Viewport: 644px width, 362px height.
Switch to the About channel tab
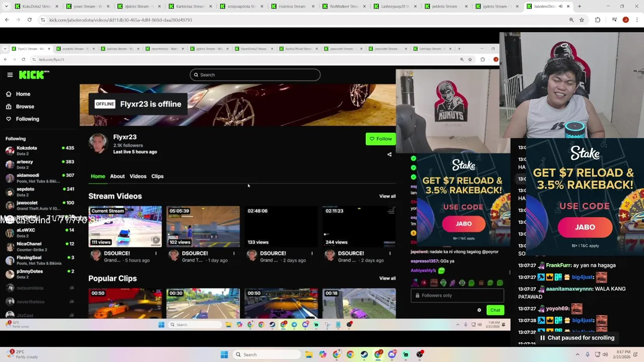[117, 176]
